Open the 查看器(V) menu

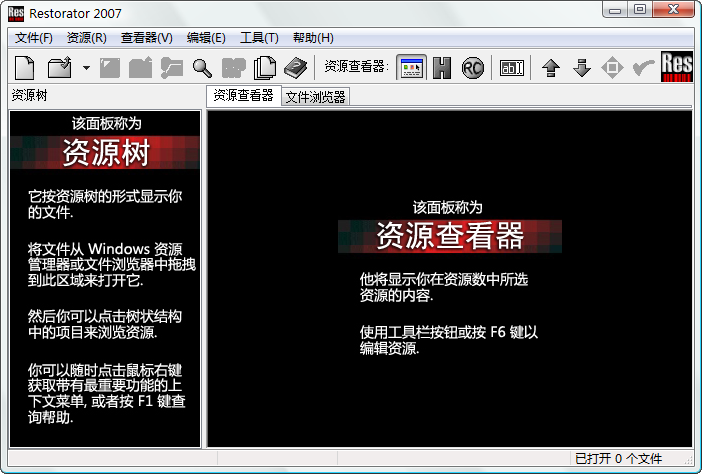146,38
